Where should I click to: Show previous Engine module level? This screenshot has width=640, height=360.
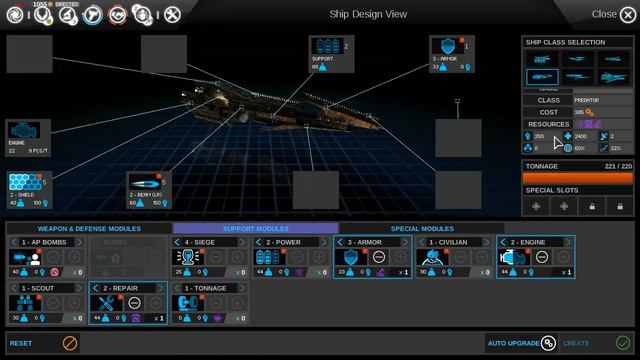click(x=503, y=242)
